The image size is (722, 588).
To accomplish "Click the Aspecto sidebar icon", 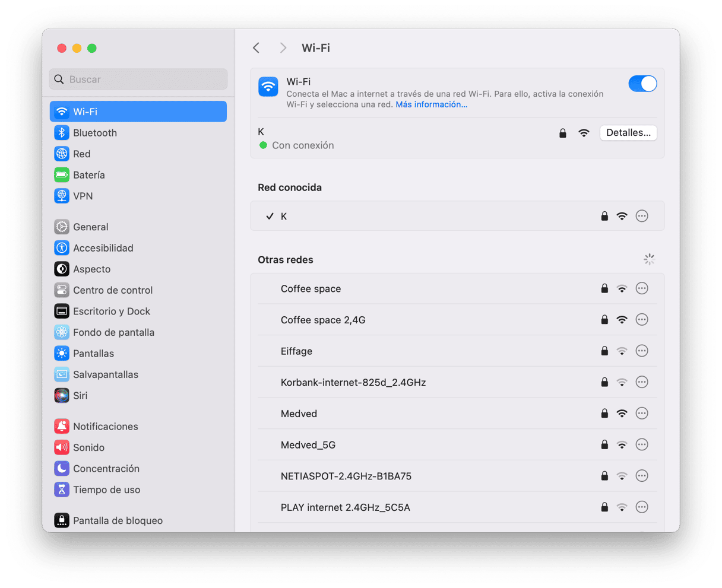I will pos(62,269).
